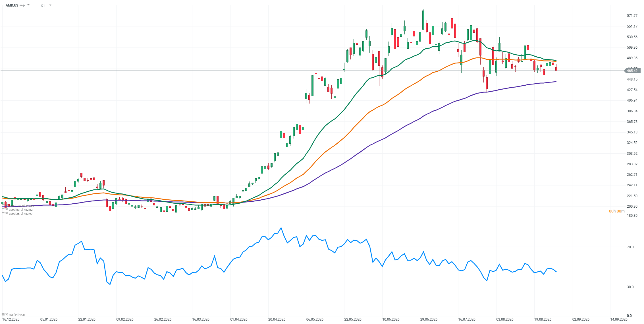Click the current price tag 465.42
Screen dimensions: 644x324
tap(632, 71)
